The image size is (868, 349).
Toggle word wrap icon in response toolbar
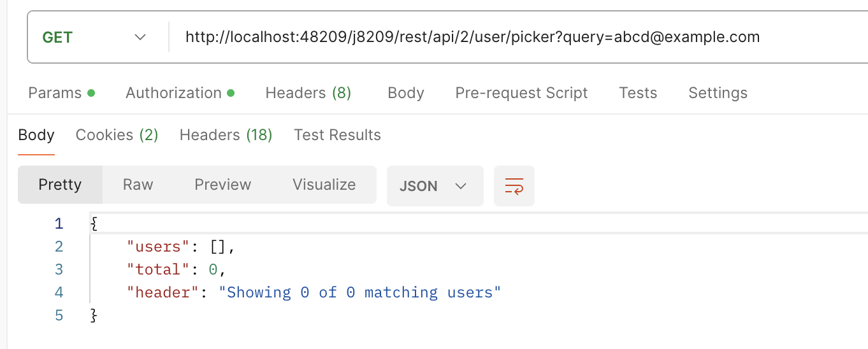coord(514,186)
